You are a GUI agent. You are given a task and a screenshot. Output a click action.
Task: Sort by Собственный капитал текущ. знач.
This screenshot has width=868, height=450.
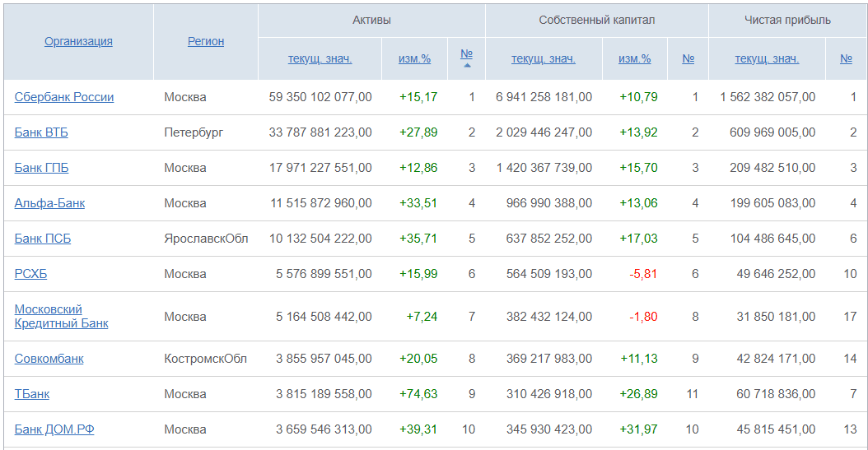544,59
